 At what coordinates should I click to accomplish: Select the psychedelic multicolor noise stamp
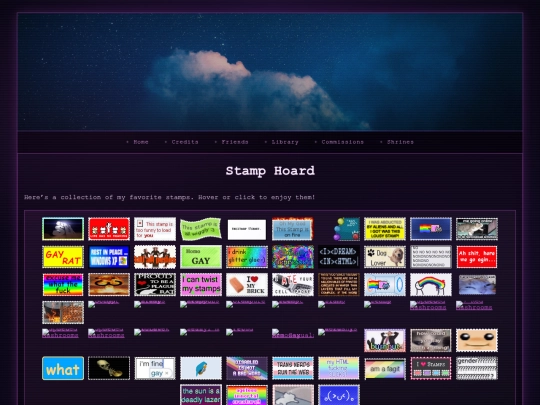click(x=293, y=257)
